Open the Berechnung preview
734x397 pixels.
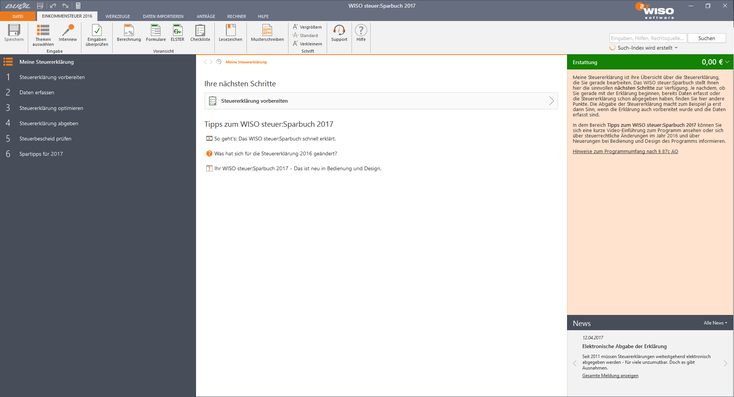coord(129,33)
